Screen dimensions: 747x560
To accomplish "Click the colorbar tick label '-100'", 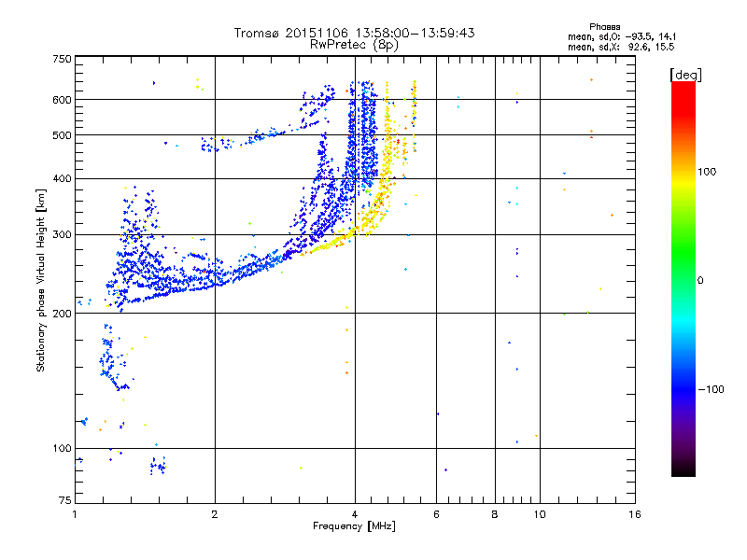I will coord(711,389).
